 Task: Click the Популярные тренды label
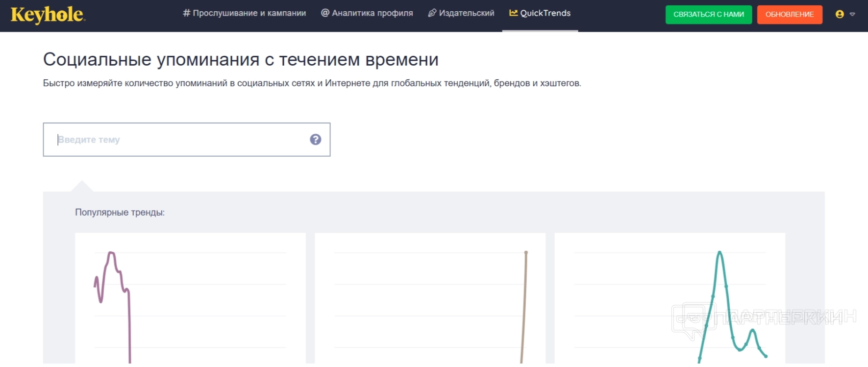(120, 213)
